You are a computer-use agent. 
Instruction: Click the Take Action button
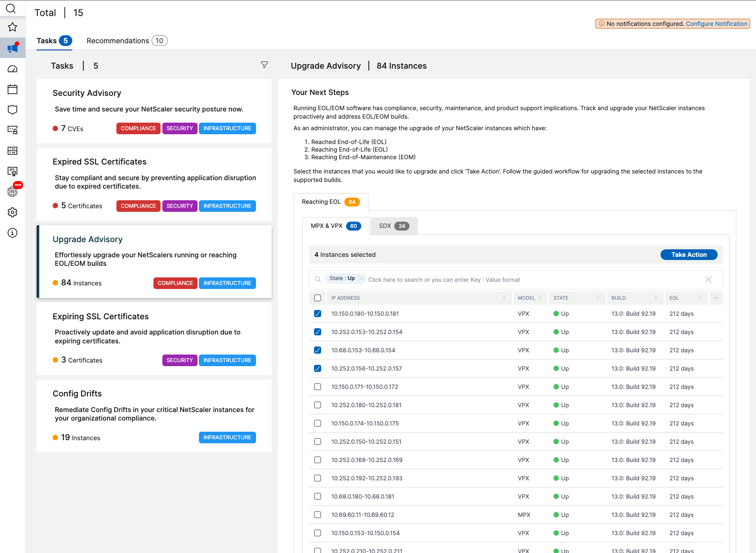point(689,255)
